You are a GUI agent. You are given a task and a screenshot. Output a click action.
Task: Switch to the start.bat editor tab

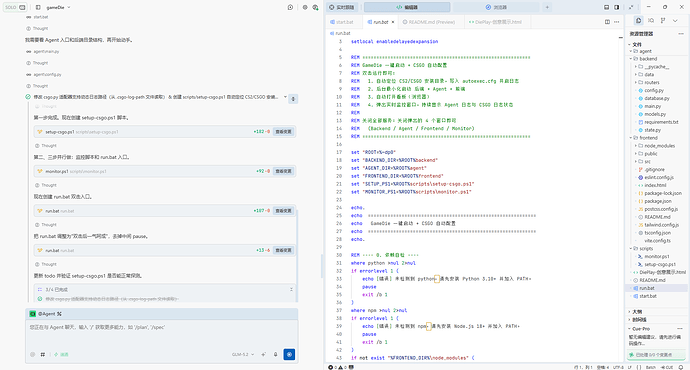coord(342,22)
